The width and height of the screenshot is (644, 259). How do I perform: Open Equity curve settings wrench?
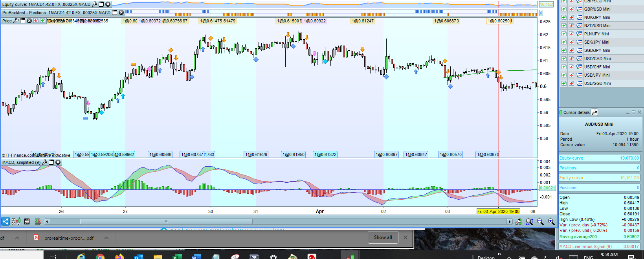click(95, 4)
